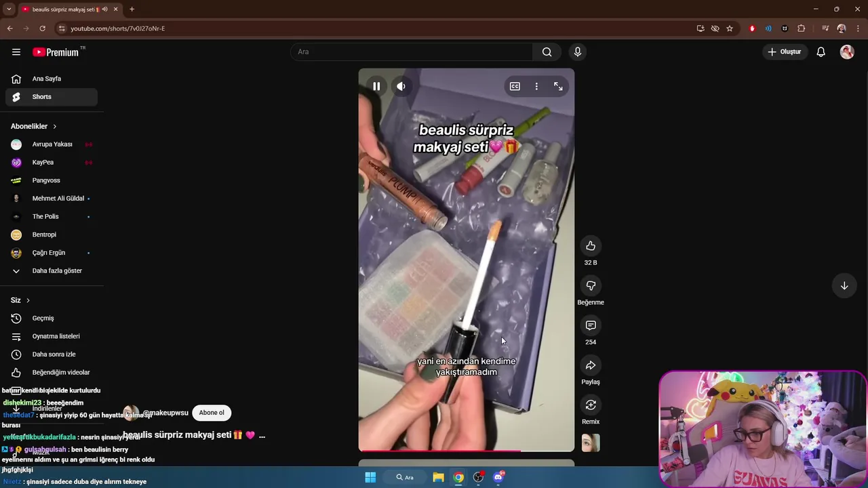Mute the Shorts video volume
Screen dimensions: 868x488
[401, 86]
